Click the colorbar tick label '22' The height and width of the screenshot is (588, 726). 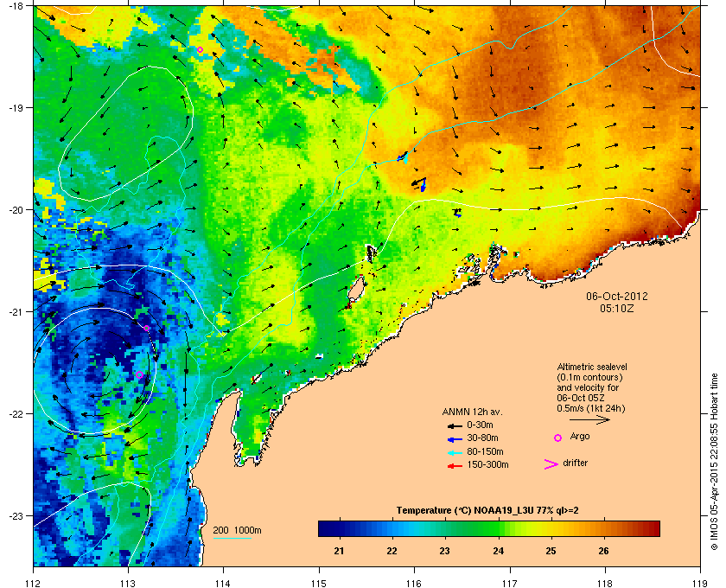392,551
